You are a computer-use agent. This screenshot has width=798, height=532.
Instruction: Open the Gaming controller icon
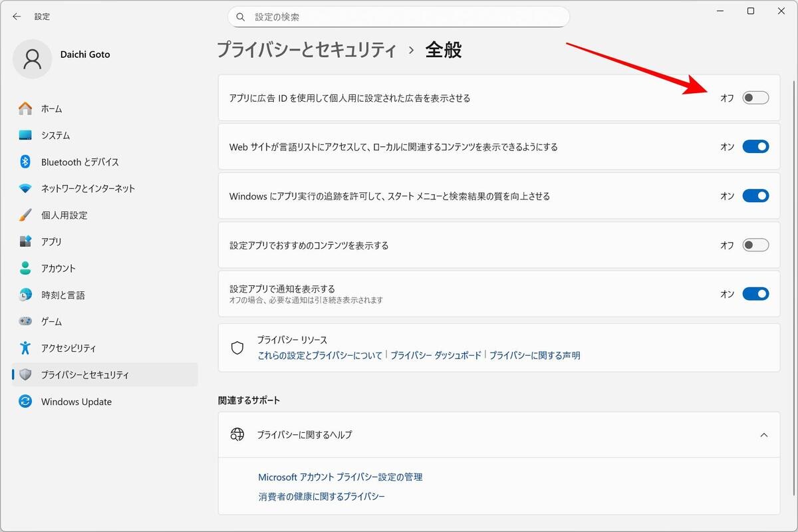coord(25,321)
